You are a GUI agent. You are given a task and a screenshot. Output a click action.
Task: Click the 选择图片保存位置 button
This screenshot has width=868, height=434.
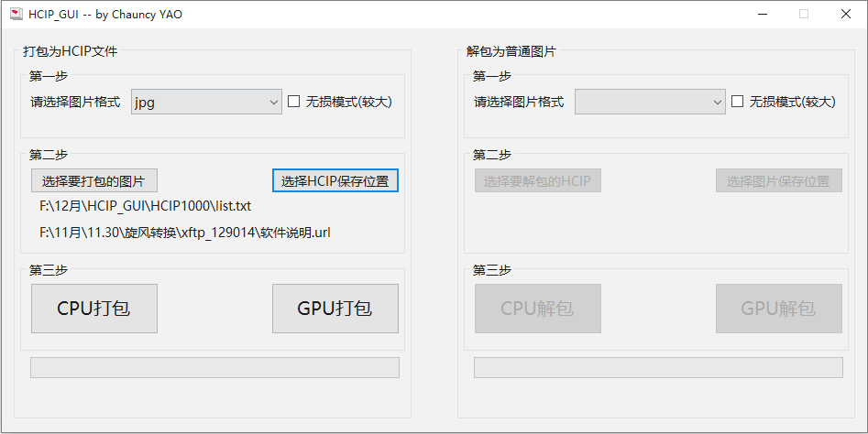pyautogui.click(x=778, y=180)
